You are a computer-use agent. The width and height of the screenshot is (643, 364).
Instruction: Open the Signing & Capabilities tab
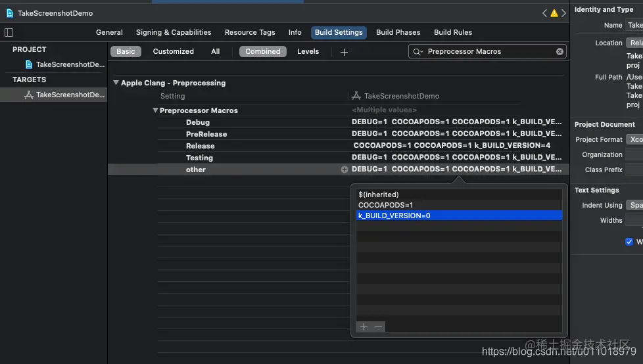pyautogui.click(x=174, y=32)
